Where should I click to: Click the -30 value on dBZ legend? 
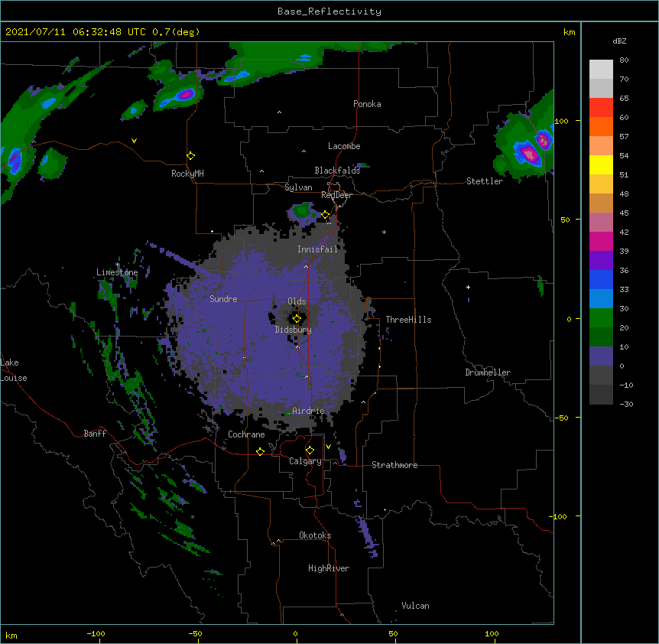pyautogui.click(x=626, y=405)
